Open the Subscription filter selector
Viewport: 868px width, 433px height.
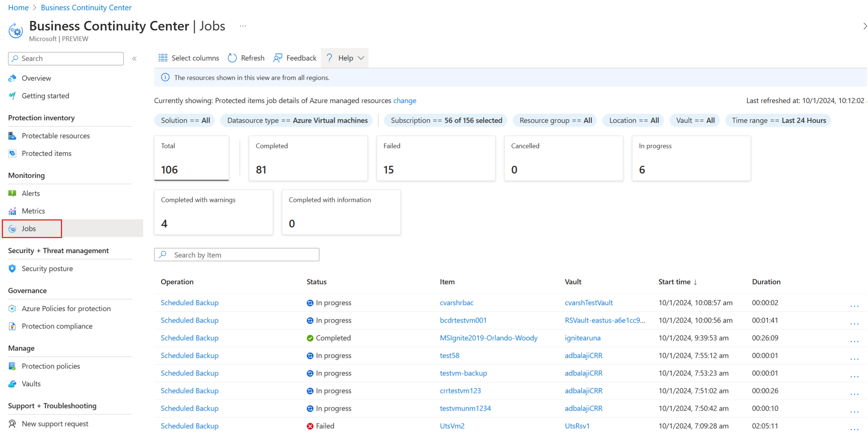445,120
